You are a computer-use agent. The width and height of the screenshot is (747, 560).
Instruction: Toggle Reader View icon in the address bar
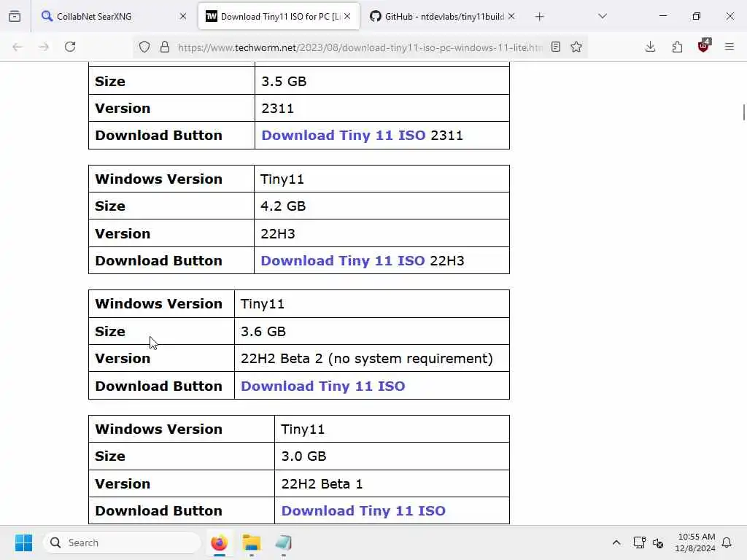point(555,47)
